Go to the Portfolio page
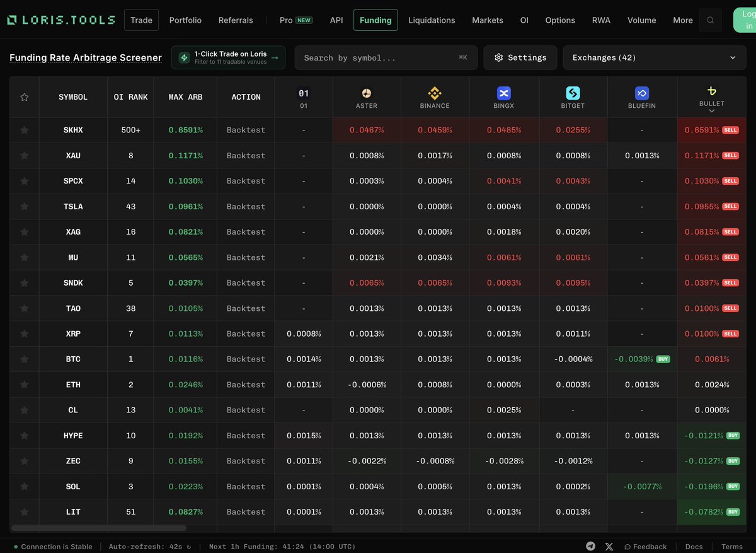This screenshot has height=553, width=756. coord(185,20)
